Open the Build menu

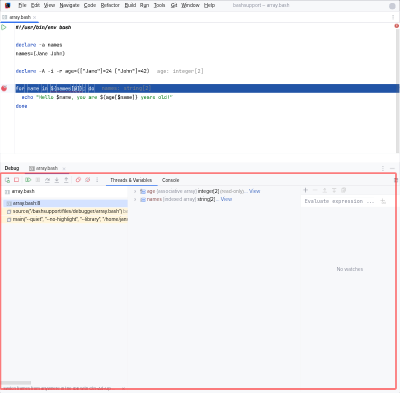(130, 5)
